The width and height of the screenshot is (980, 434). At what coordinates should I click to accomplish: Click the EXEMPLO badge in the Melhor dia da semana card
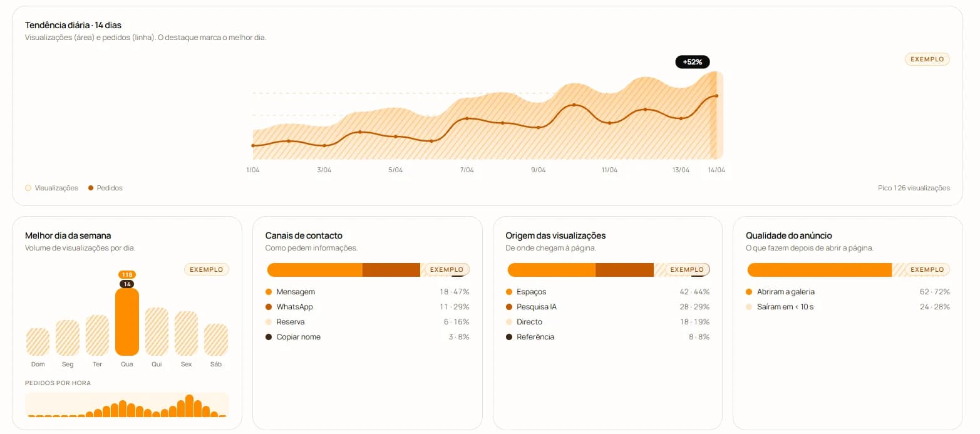(x=207, y=269)
